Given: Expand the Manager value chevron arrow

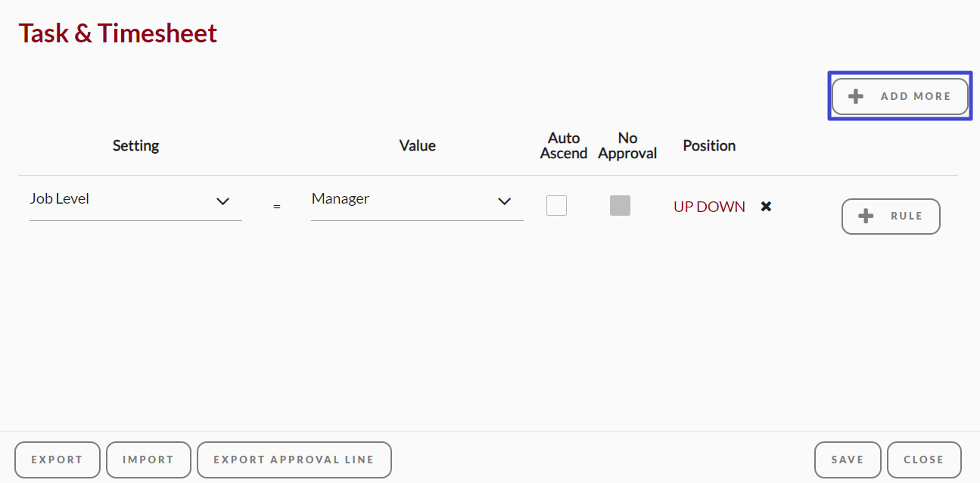Looking at the screenshot, I should coord(504,201).
